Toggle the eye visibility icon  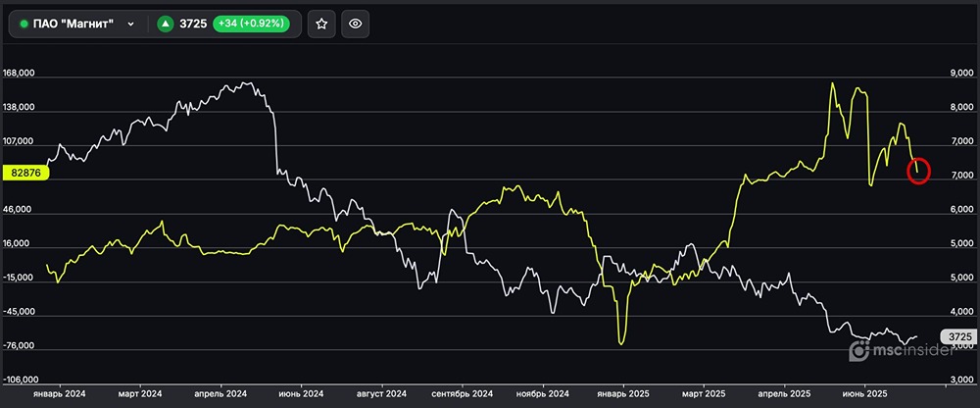click(355, 25)
